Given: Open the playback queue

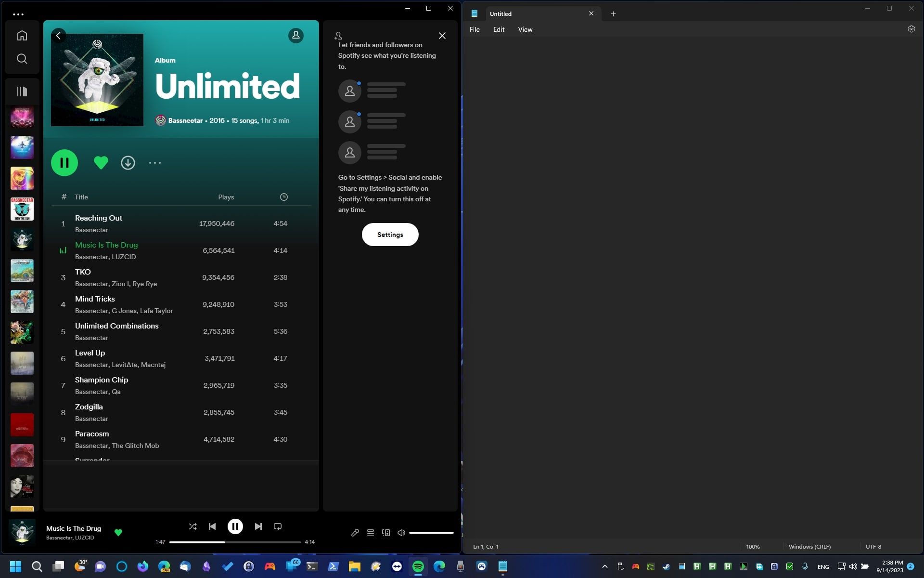Looking at the screenshot, I should click(371, 533).
